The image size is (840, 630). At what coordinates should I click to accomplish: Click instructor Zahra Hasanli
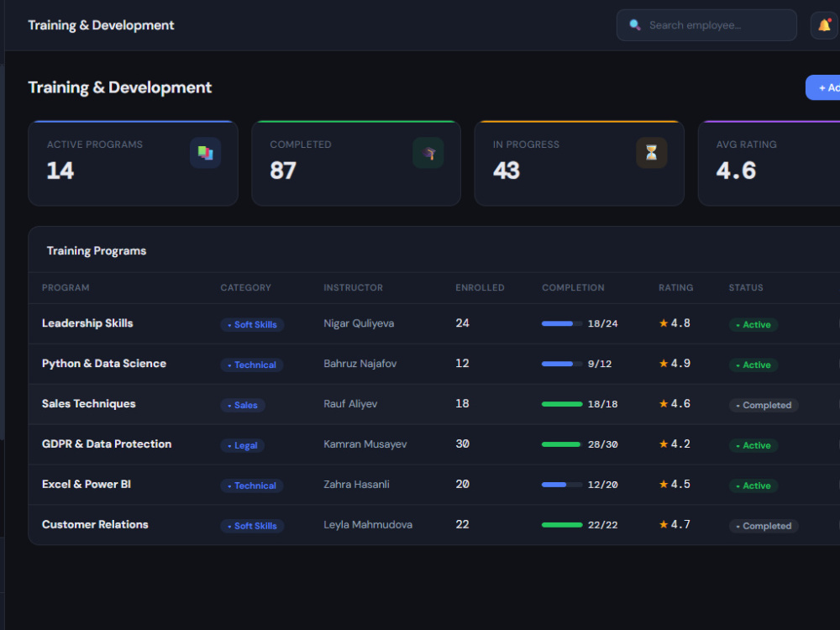click(x=356, y=484)
